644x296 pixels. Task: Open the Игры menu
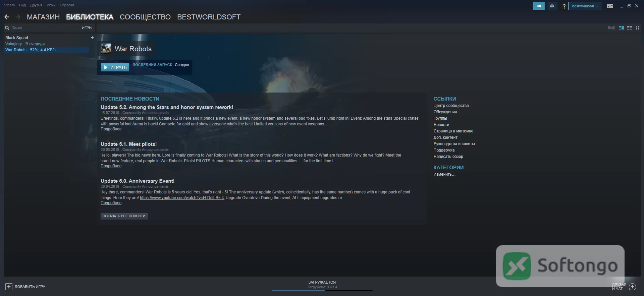point(51,5)
